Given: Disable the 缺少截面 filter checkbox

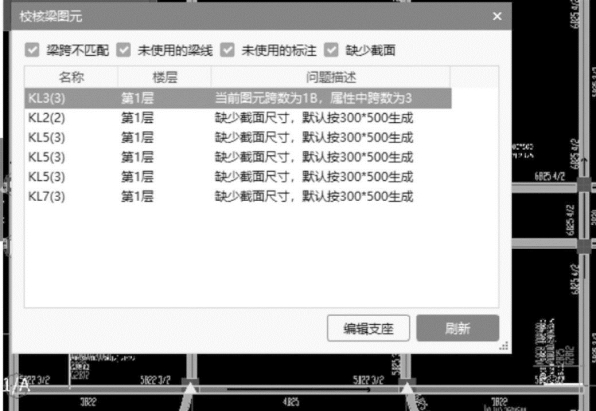Looking at the screenshot, I should point(331,50).
